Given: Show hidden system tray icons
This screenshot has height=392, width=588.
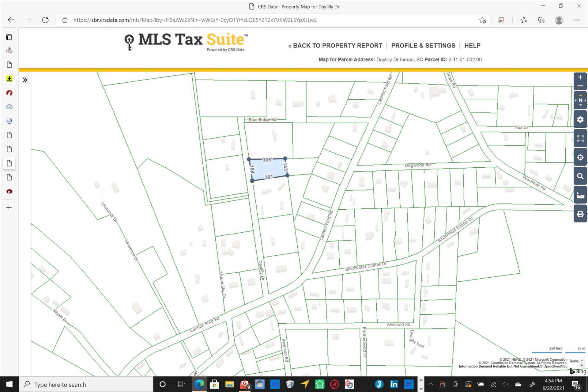Looking at the screenshot, I should [430, 384].
